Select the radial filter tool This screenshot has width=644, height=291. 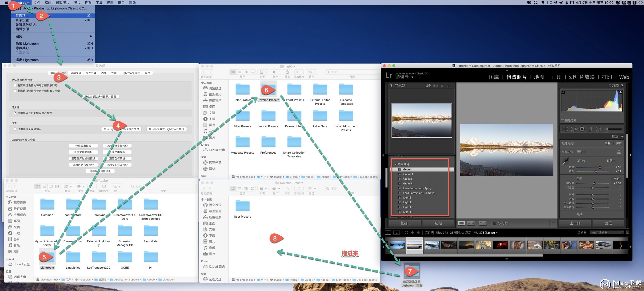(598, 129)
